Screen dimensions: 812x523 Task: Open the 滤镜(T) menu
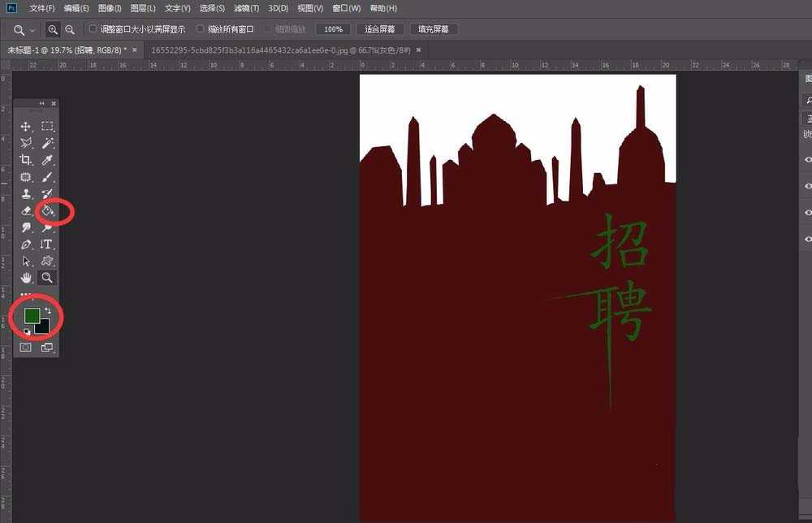[246, 8]
